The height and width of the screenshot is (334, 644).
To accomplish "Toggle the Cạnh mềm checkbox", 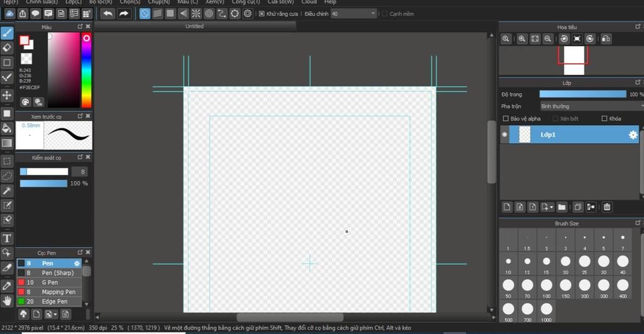I will (x=384, y=14).
